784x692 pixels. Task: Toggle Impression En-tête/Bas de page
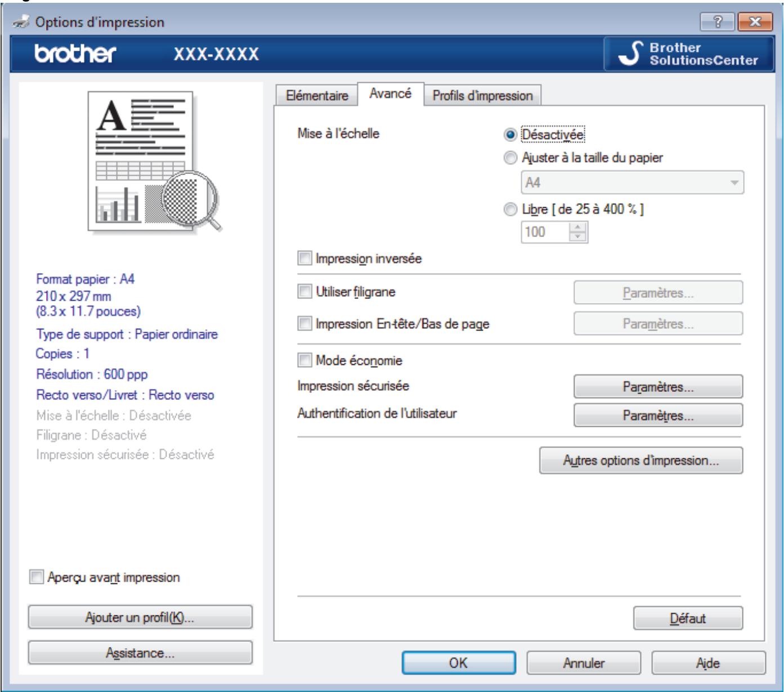(x=304, y=324)
